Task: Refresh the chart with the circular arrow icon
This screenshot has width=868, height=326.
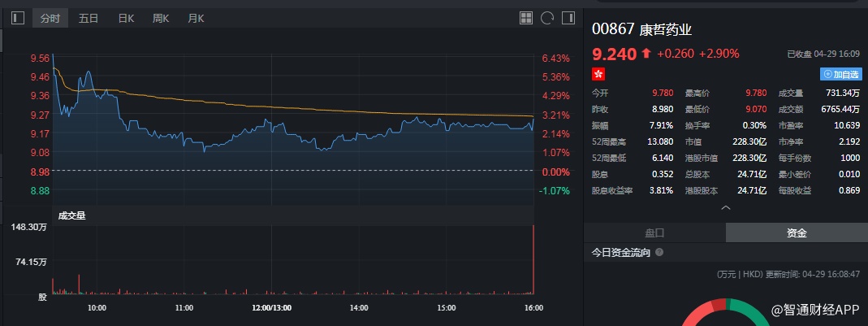Action: [x=547, y=18]
